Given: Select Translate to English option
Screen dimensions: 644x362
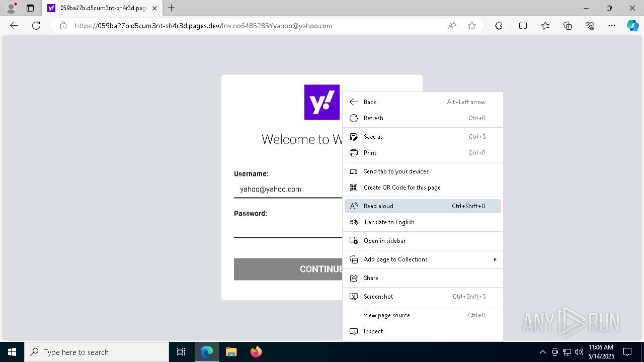Looking at the screenshot, I should 423,222.
